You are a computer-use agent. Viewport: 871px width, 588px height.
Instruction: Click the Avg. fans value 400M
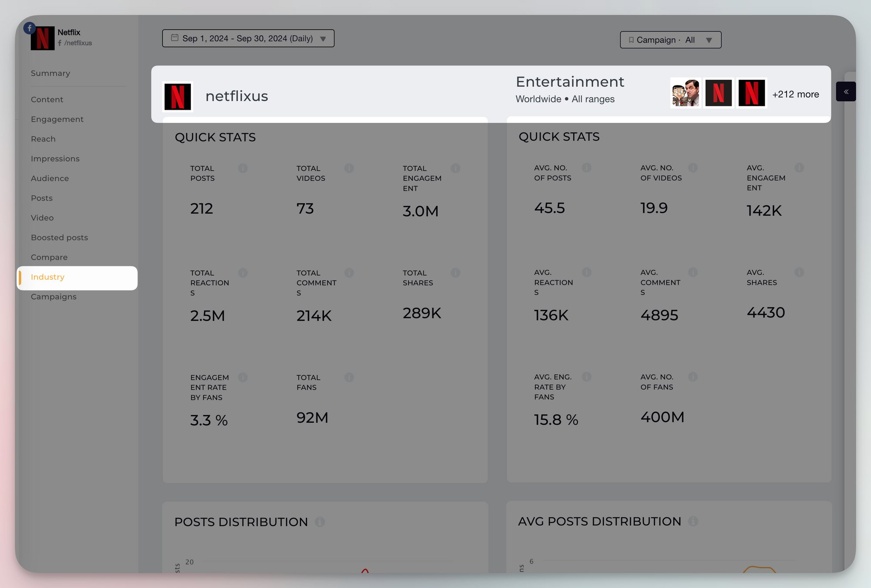click(x=662, y=417)
